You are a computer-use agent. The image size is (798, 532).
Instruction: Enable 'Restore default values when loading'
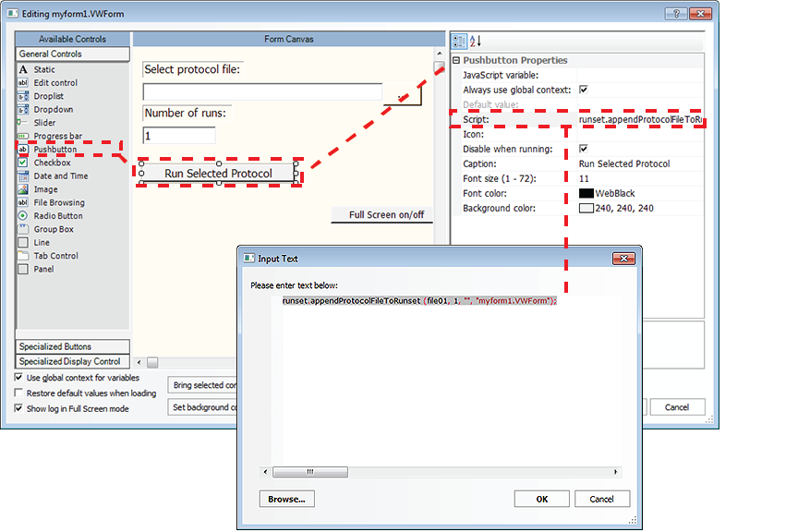click(20, 393)
